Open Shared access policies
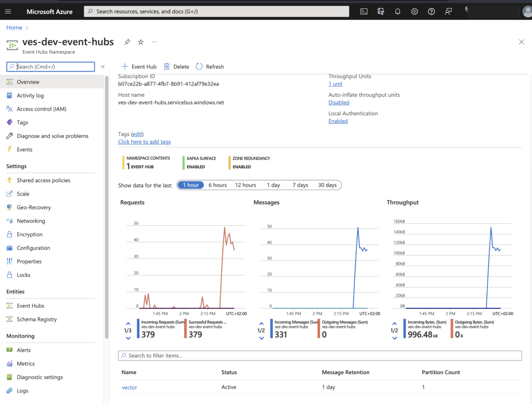The width and height of the screenshot is (532, 404). [43, 180]
